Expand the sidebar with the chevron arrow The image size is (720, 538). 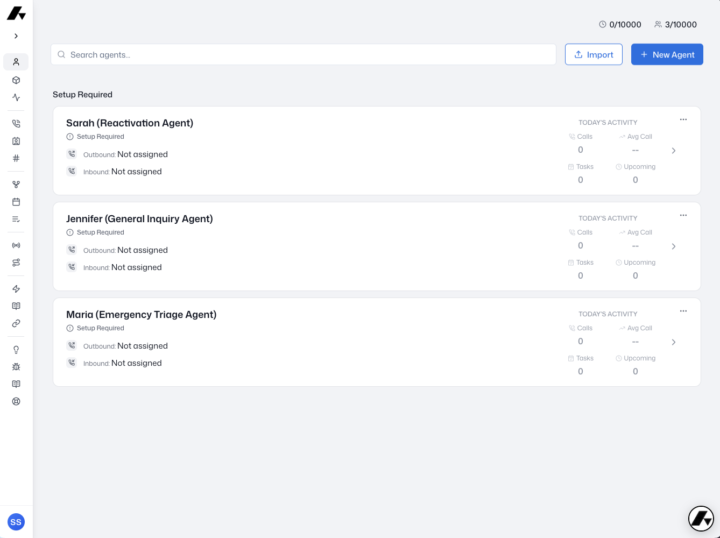16,36
